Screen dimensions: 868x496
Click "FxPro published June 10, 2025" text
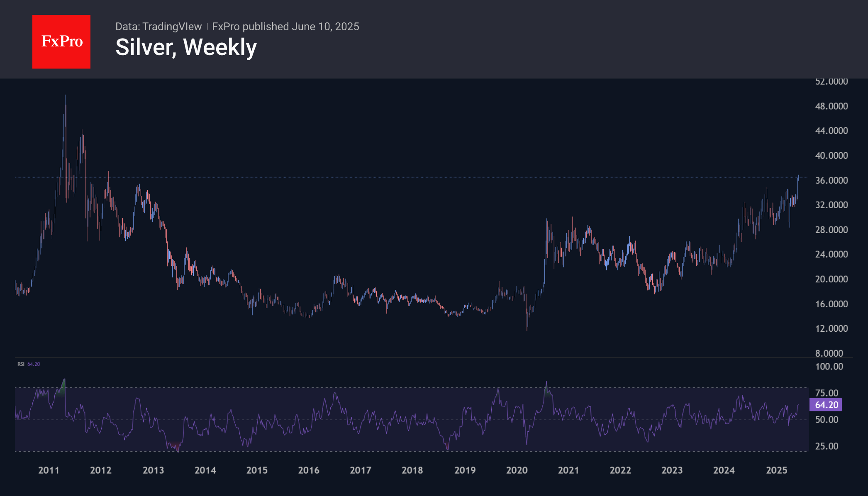tap(285, 27)
